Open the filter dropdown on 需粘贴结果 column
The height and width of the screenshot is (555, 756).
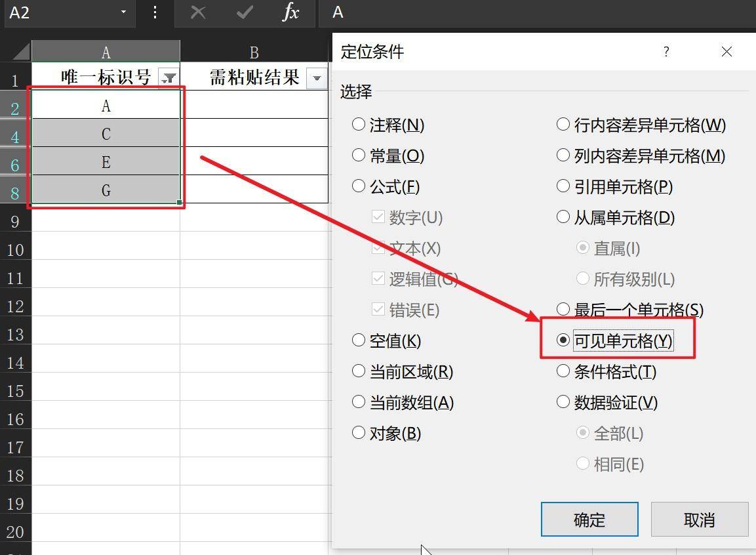(316, 77)
